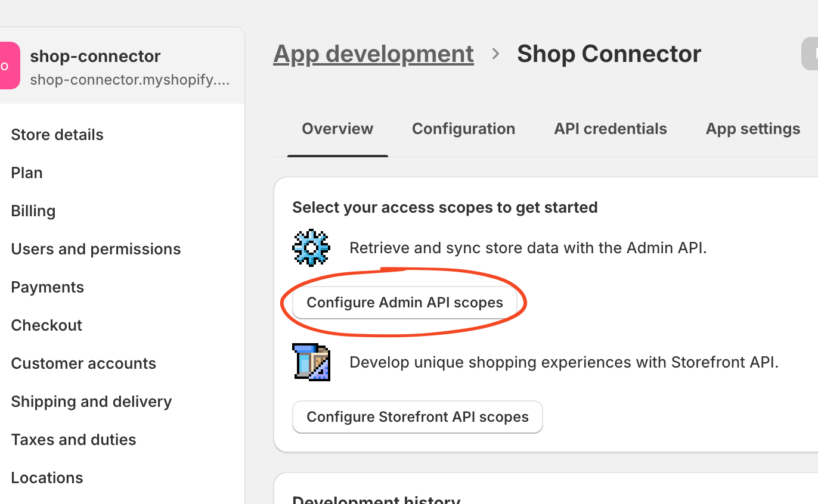The height and width of the screenshot is (504, 818).
Task: Switch to the Overview tab
Action: (x=337, y=129)
